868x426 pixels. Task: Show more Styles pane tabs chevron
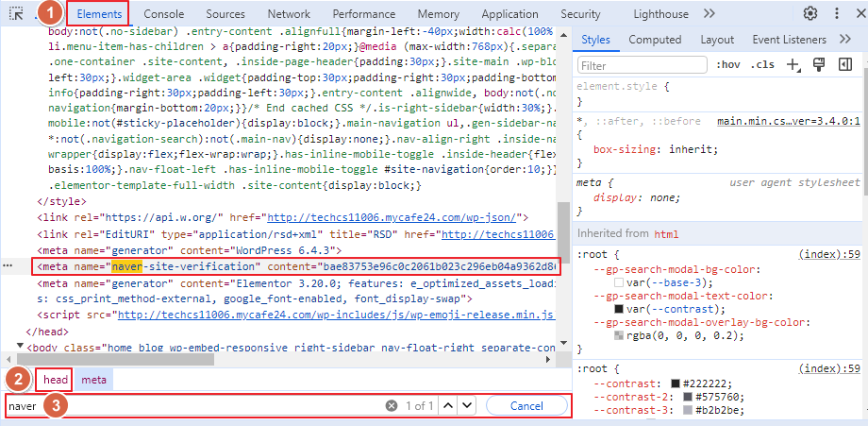pos(844,40)
